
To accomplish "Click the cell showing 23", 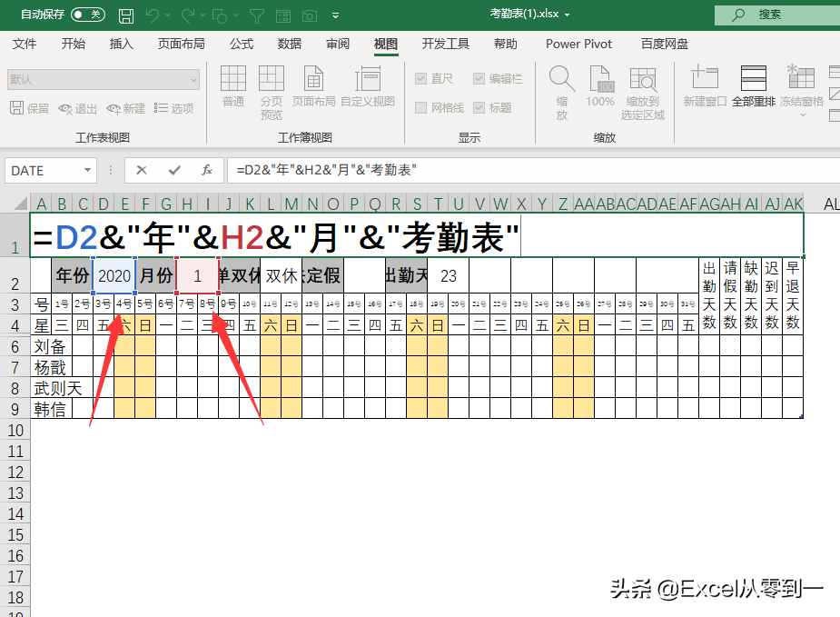I will 449,275.
